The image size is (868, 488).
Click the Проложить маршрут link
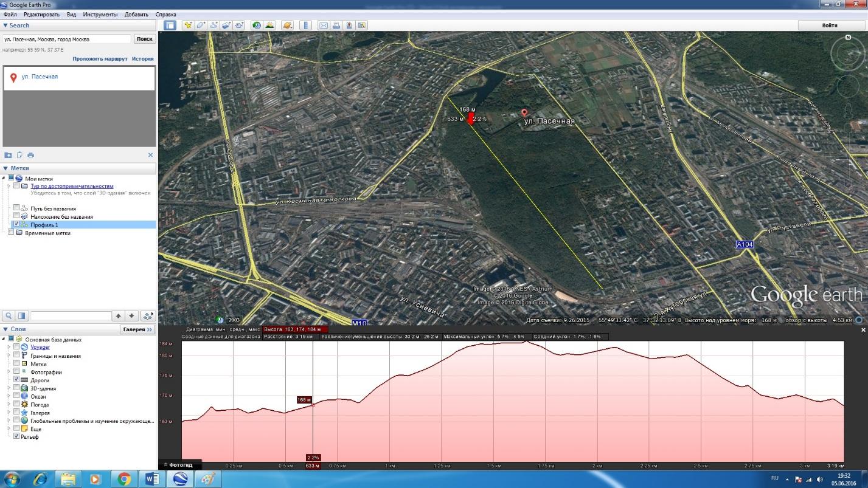click(100, 59)
